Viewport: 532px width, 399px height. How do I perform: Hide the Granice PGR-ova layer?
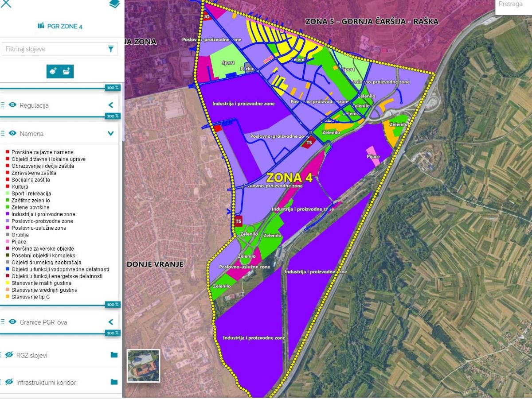coord(12,322)
